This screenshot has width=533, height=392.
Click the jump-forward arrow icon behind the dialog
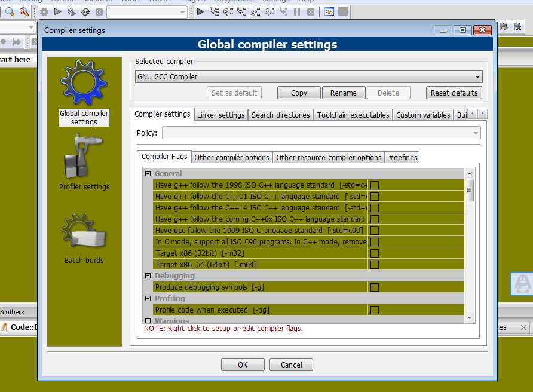click(16, 42)
